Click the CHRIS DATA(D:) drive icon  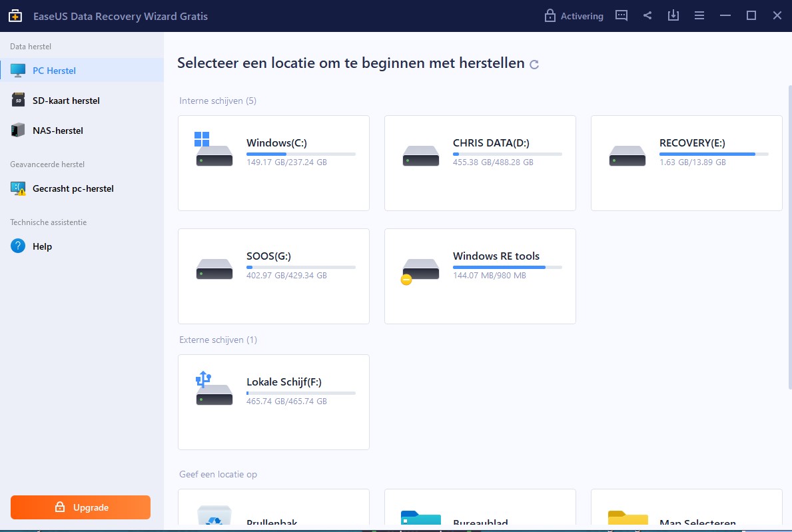(421, 155)
